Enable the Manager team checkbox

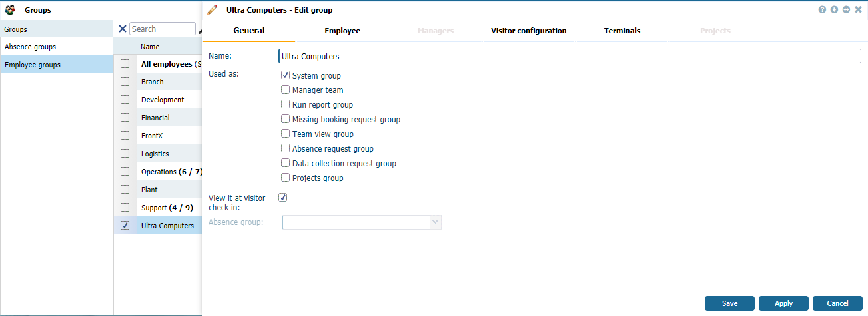(x=285, y=90)
